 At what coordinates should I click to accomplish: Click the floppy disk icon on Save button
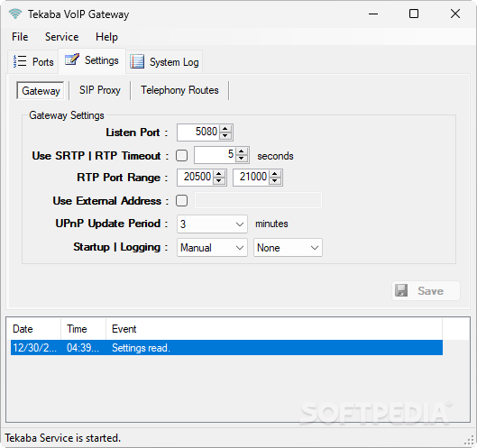[x=401, y=290]
